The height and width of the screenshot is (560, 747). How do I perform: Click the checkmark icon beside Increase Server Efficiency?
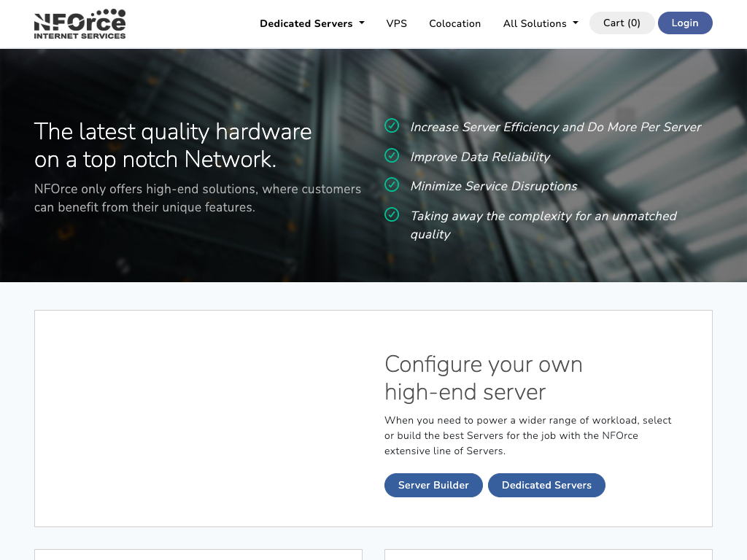pyautogui.click(x=392, y=126)
